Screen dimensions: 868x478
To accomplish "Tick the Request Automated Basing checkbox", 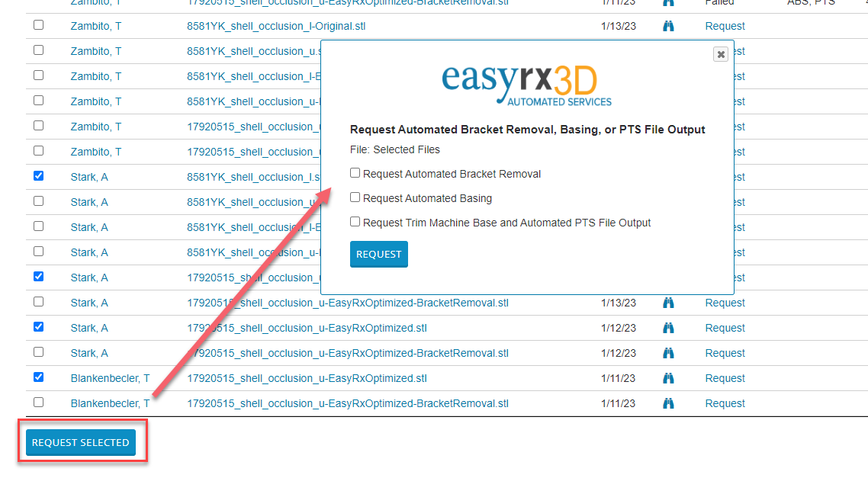I will coord(355,197).
